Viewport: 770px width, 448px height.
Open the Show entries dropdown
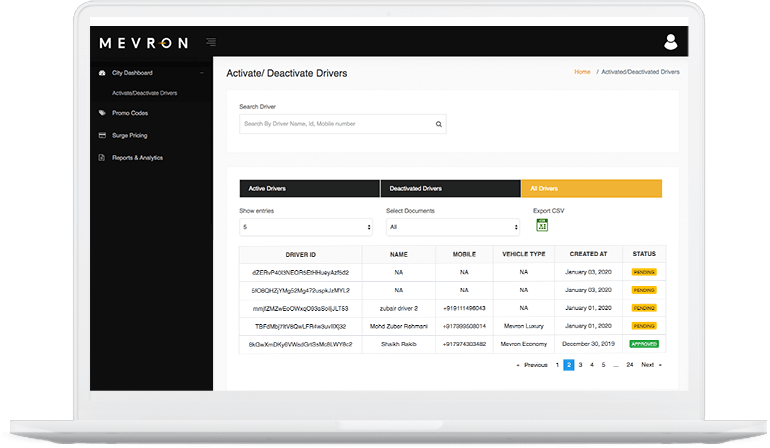pyautogui.click(x=306, y=227)
